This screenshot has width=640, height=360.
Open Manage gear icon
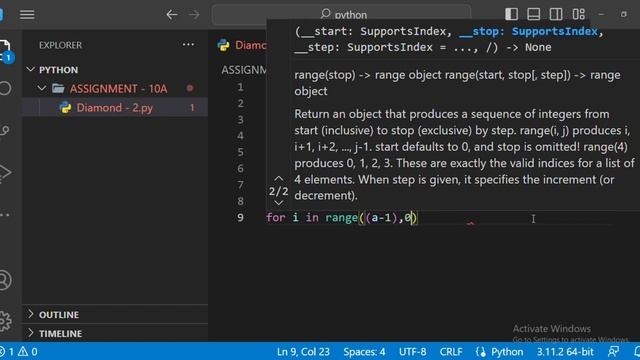[5, 321]
